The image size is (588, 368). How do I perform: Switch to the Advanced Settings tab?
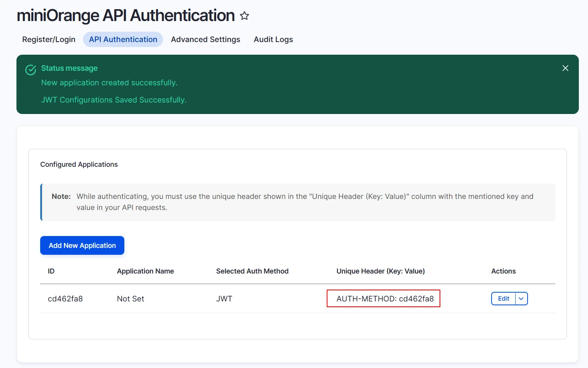click(x=205, y=39)
